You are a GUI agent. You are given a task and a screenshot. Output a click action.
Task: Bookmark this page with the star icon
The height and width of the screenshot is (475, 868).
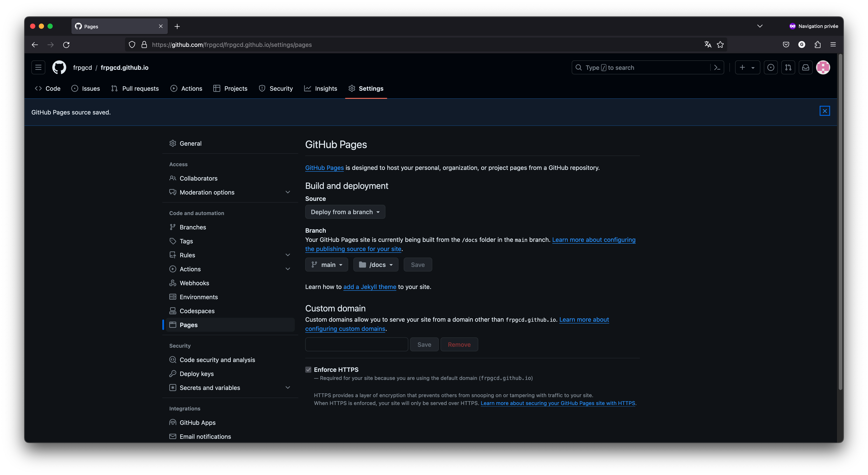point(720,44)
